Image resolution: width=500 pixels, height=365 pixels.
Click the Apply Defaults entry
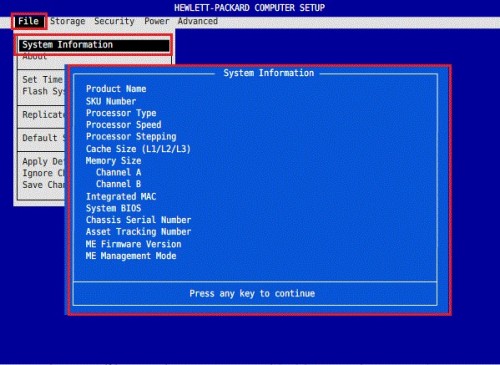coord(43,161)
